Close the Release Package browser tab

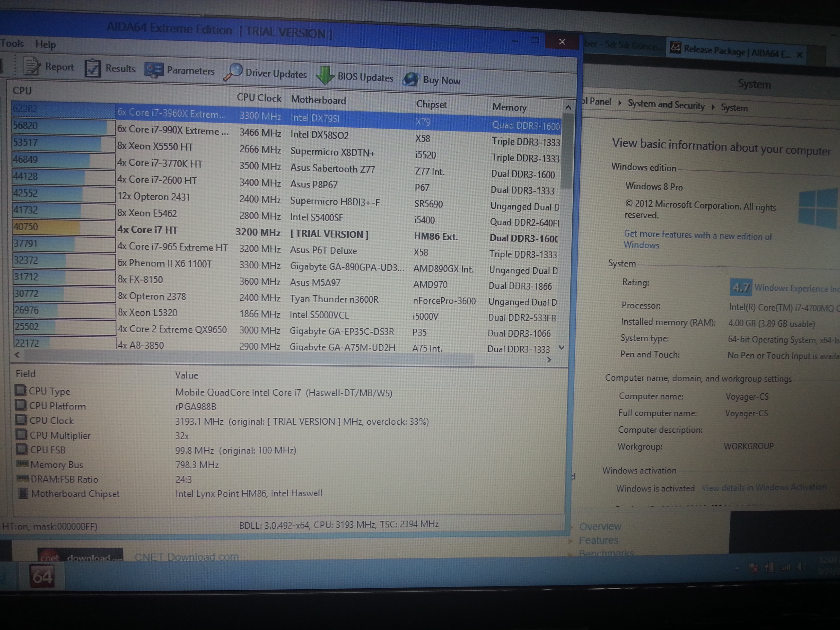tap(799, 55)
